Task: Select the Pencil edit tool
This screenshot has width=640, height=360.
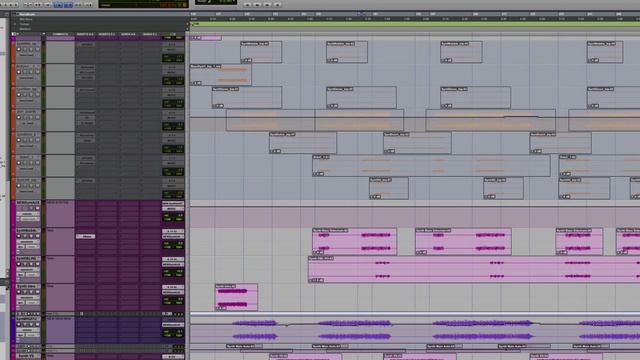Action: pos(88,4)
